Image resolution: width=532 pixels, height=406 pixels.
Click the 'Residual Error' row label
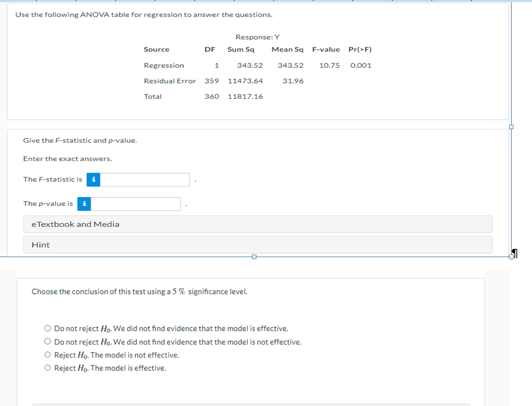pos(170,81)
